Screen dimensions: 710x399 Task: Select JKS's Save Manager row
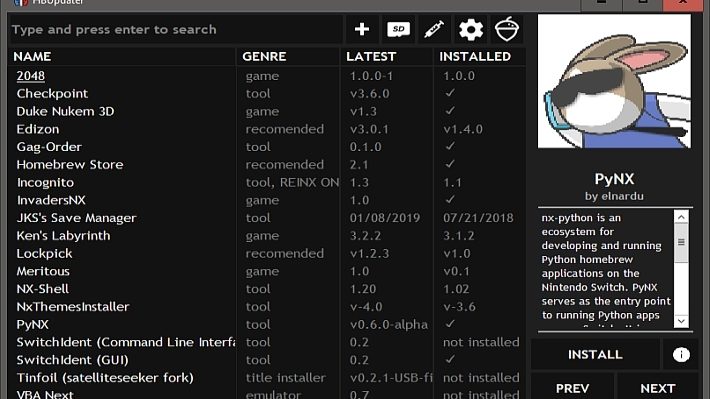coord(267,218)
